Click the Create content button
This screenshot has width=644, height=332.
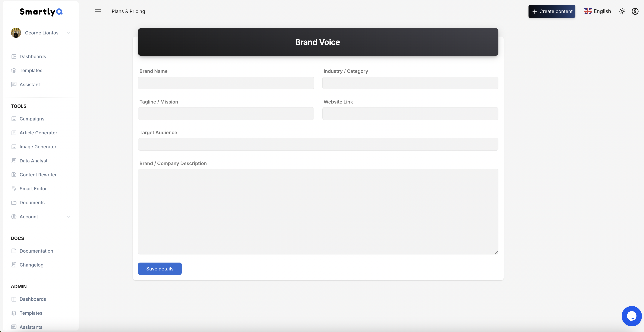tap(551, 11)
